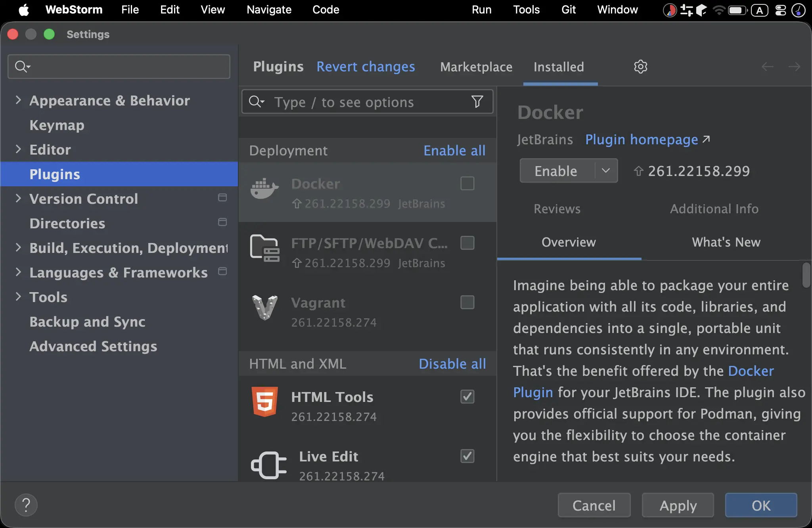Click the settings search magnifier icon
This screenshot has height=528, width=812.
[x=22, y=66]
